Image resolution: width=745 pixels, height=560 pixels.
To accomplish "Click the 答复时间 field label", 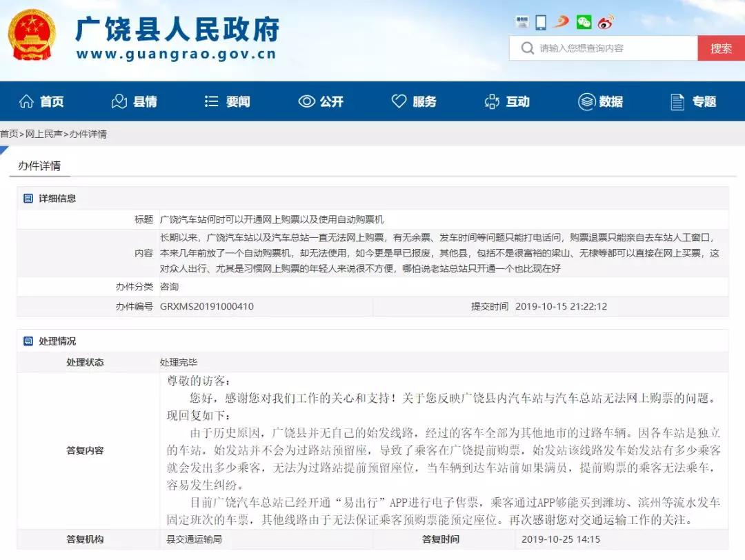I will coord(440,539).
